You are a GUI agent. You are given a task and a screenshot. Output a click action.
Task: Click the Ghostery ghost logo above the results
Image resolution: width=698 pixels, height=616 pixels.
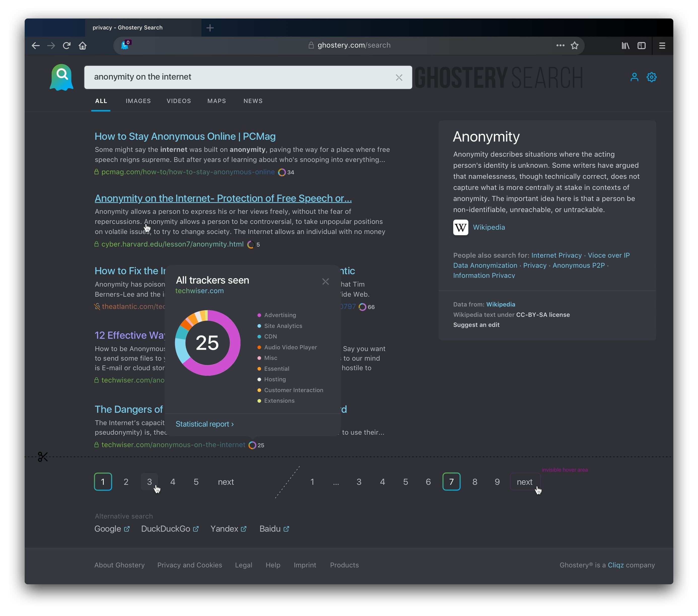(x=61, y=77)
